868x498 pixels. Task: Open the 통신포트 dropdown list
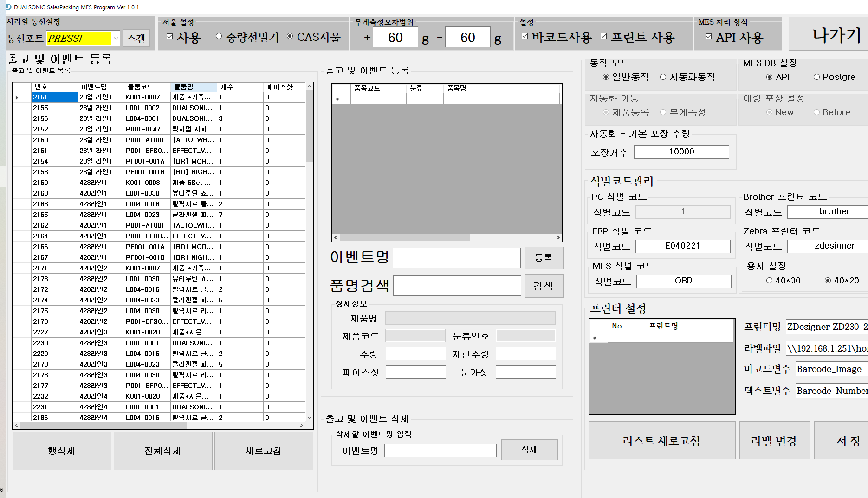117,38
